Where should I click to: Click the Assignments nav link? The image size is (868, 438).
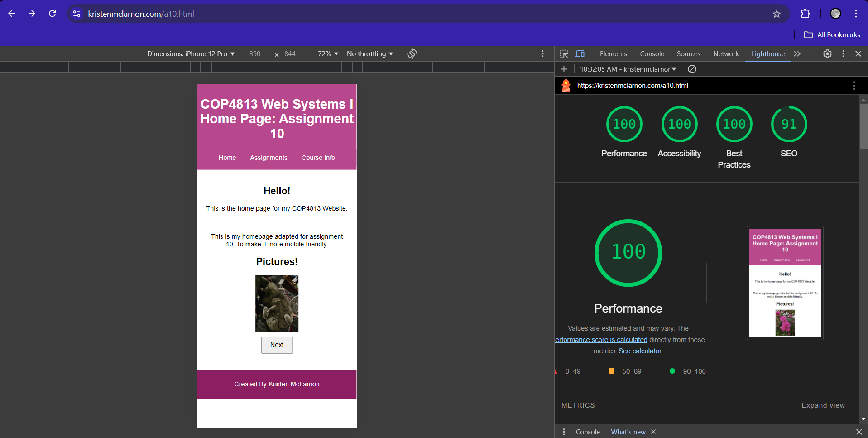pyautogui.click(x=269, y=158)
